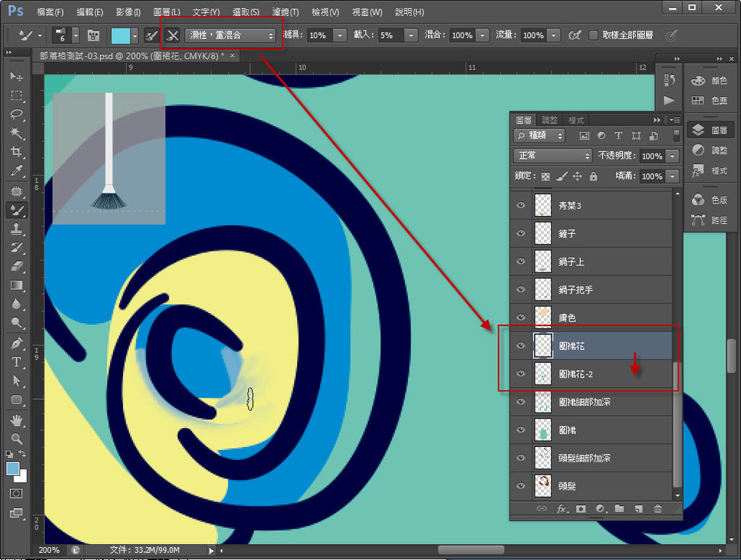
Task: Open the 濕性，重混合 brush preset dropdown
Action: pyautogui.click(x=232, y=35)
